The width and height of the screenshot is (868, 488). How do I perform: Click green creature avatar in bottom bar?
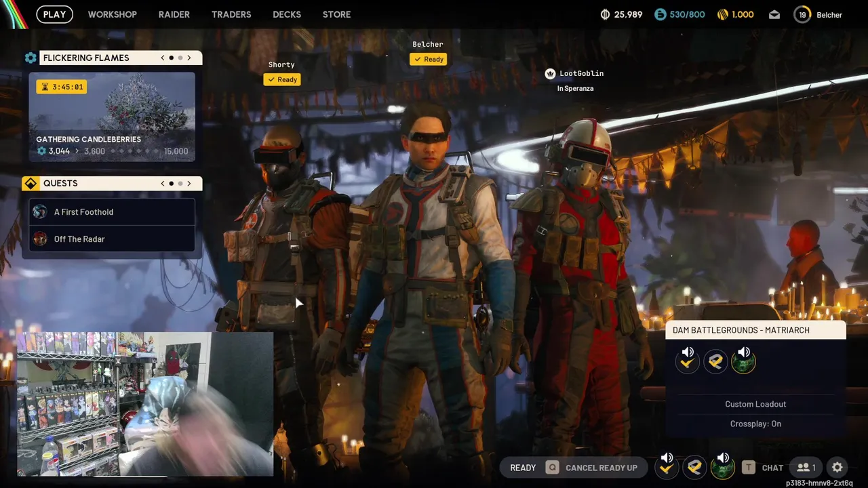[x=722, y=469]
